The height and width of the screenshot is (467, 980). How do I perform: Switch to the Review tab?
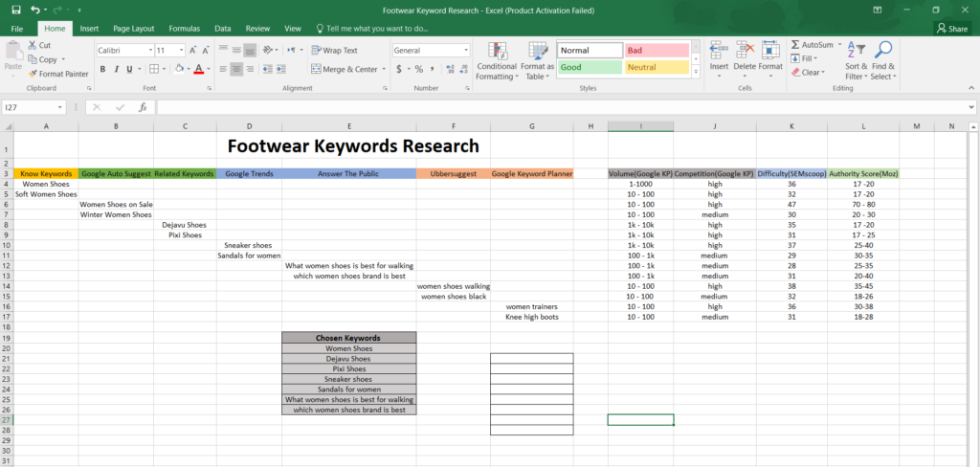(x=257, y=29)
